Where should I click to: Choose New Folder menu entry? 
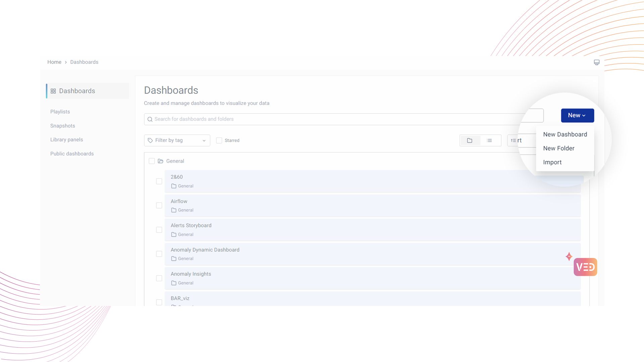tap(558, 148)
